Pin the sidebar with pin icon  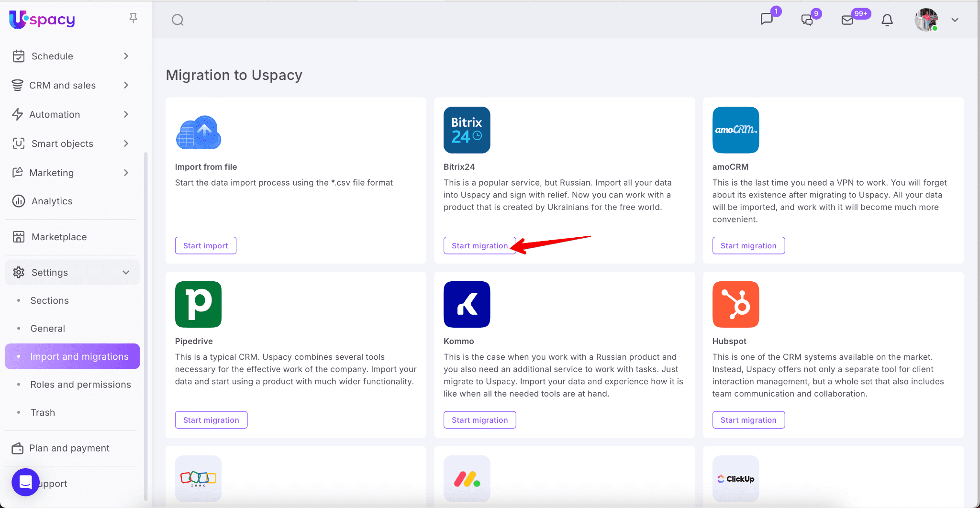pyautogui.click(x=134, y=18)
